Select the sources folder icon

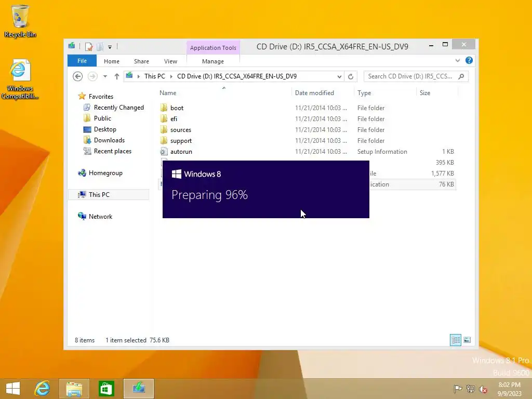pos(164,129)
